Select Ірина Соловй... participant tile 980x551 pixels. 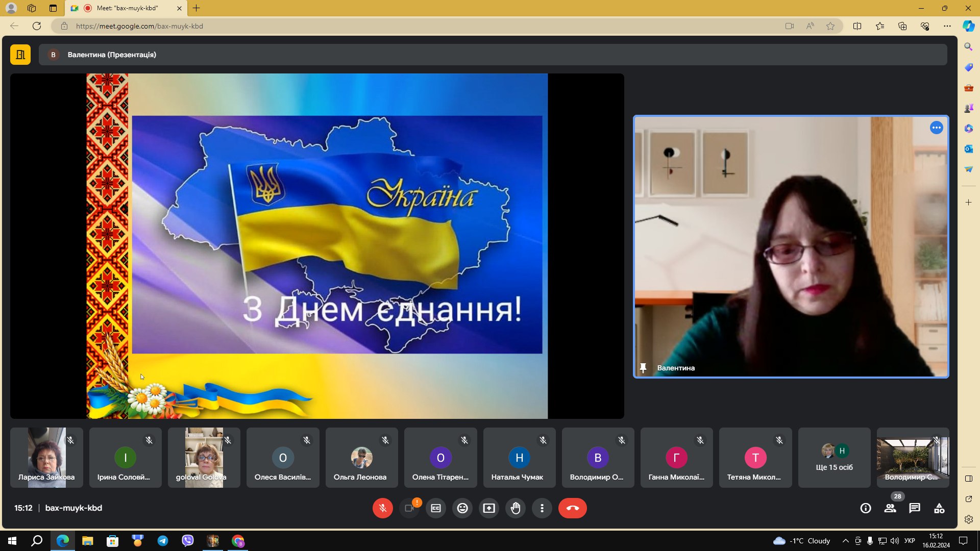[x=125, y=458]
